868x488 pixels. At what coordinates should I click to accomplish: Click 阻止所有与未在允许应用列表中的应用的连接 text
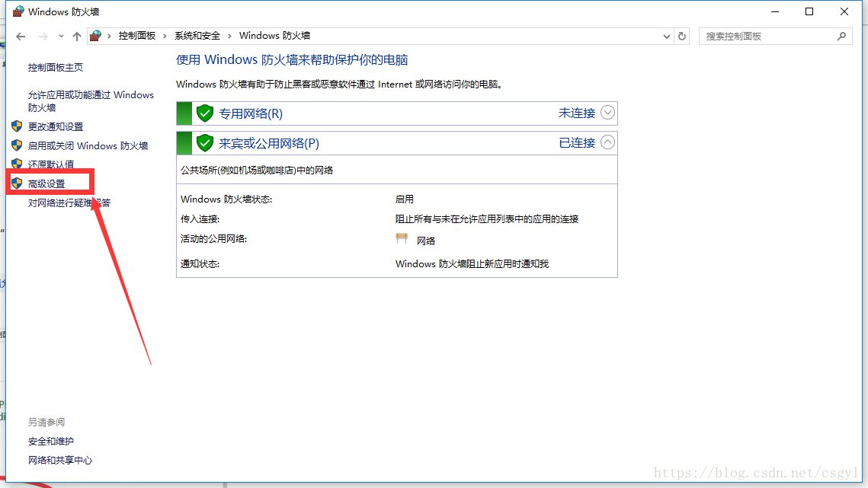487,219
